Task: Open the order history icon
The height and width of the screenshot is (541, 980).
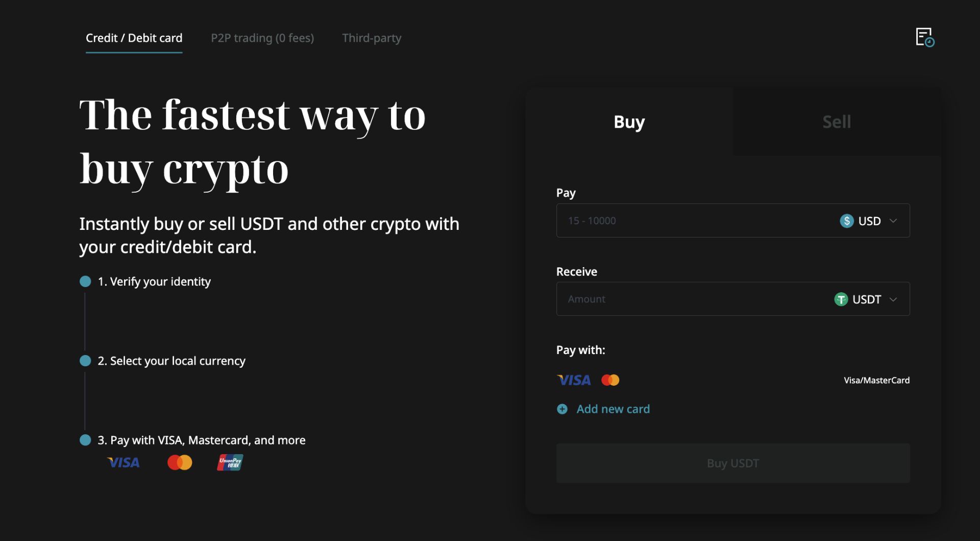Action: (925, 37)
